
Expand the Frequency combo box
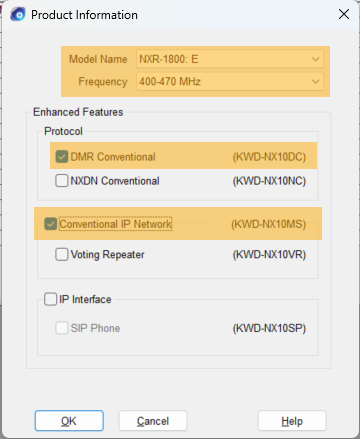pos(230,82)
